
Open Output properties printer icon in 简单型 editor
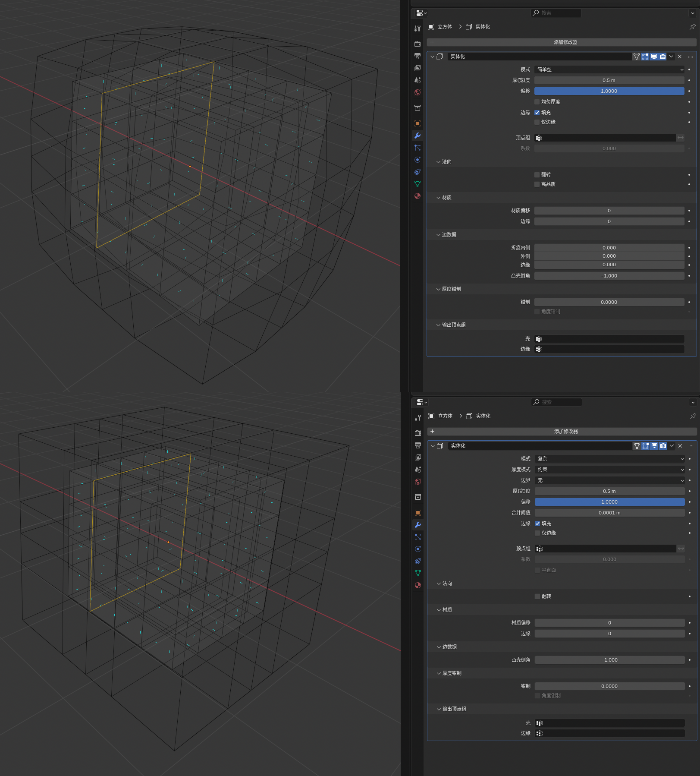tap(417, 56)
